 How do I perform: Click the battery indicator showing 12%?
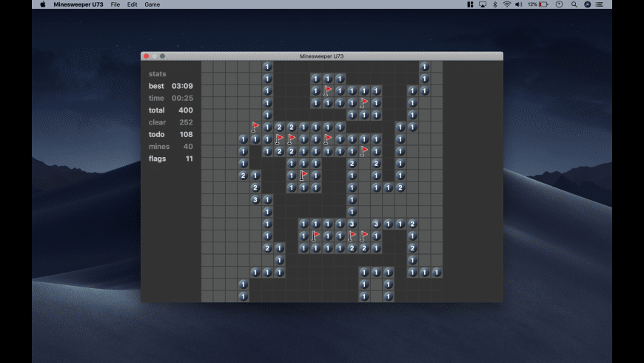(x=538, y=4)
